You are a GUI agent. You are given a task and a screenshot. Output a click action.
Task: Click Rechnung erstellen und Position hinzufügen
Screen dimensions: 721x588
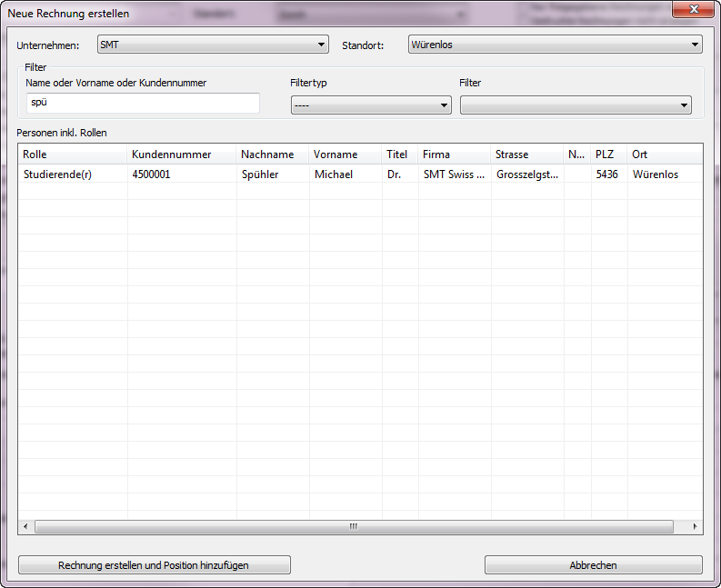(154, 565)
